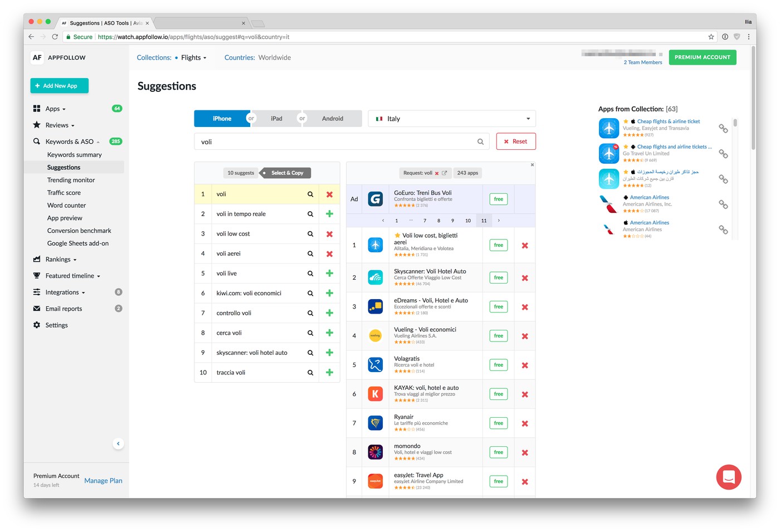The image size is (780, 532).
Task: Remove Skyscanner app with red X
Action: 524,278
